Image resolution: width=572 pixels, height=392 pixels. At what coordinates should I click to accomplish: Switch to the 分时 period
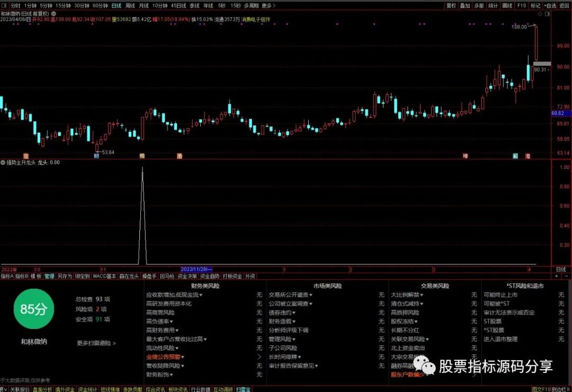[x=16, y=5]
